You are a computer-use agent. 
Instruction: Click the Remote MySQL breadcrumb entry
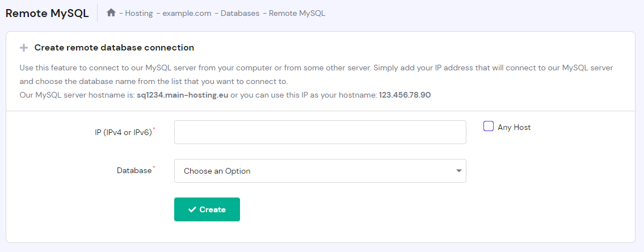(x=297, y=13)
